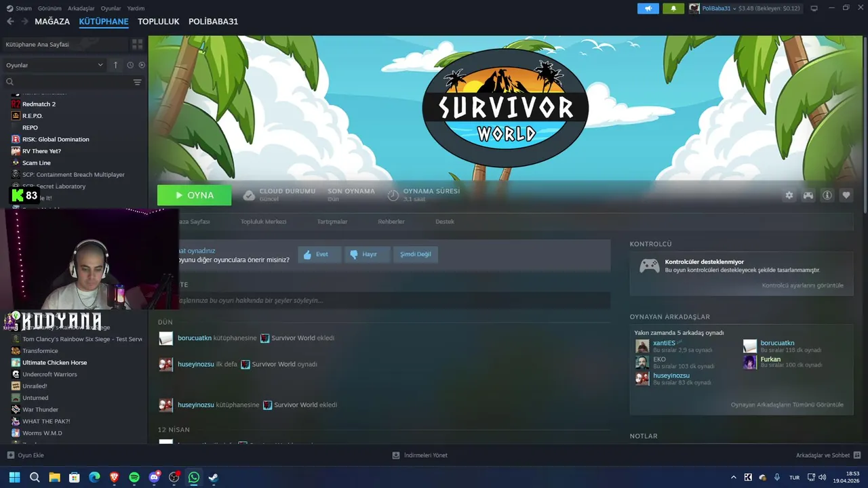
Task: Select RISK: Global Domination icon
Action: click(16, 139)
